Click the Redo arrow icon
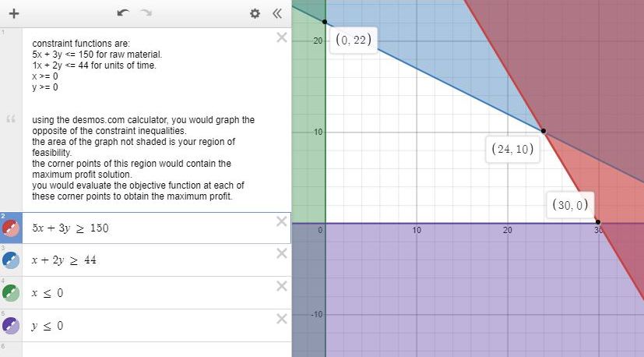The width and height of the screenshot is (644, 357). [146, 13]
